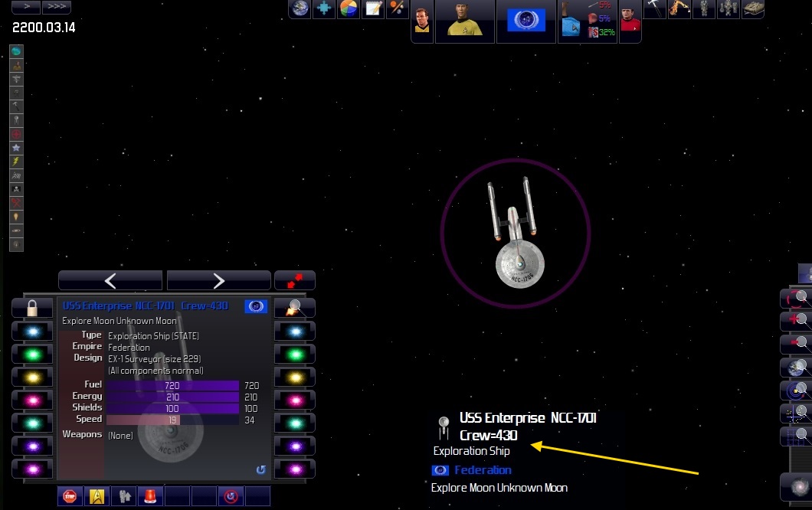Click the yellow glow button left of panel

32,378
